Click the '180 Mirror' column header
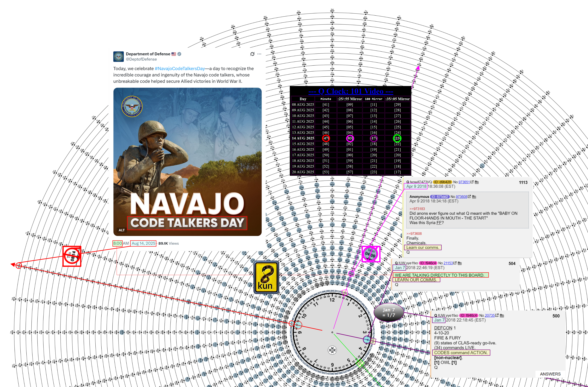This screenshot has height=387, width=588. (374, 99)
